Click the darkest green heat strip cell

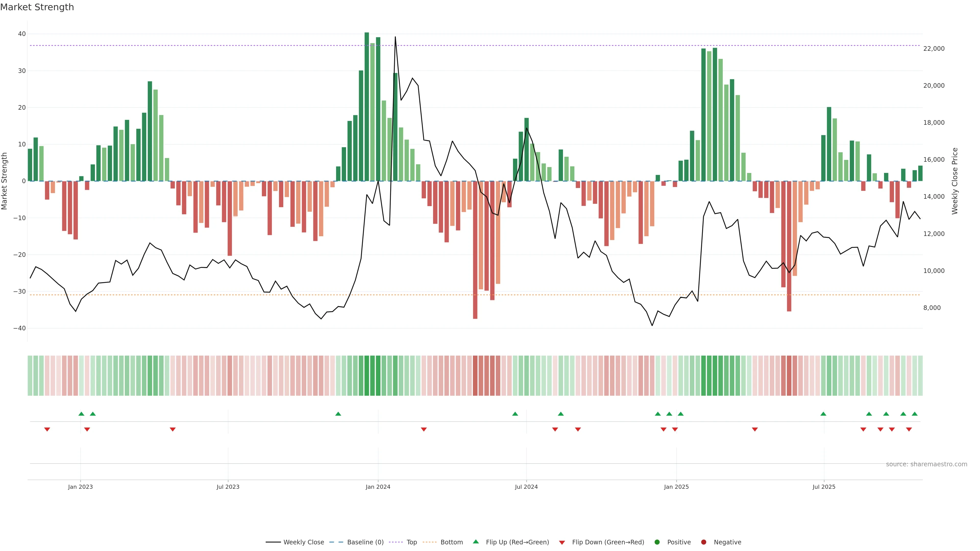(367, 375)
